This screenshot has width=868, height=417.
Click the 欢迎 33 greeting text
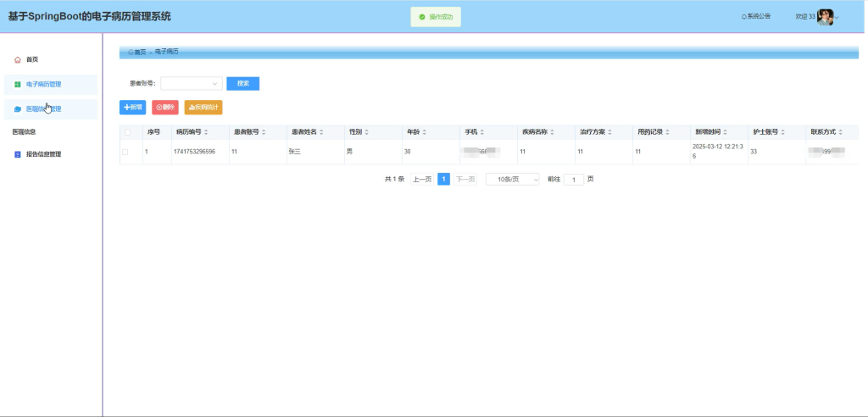click(x=805, y=17)
